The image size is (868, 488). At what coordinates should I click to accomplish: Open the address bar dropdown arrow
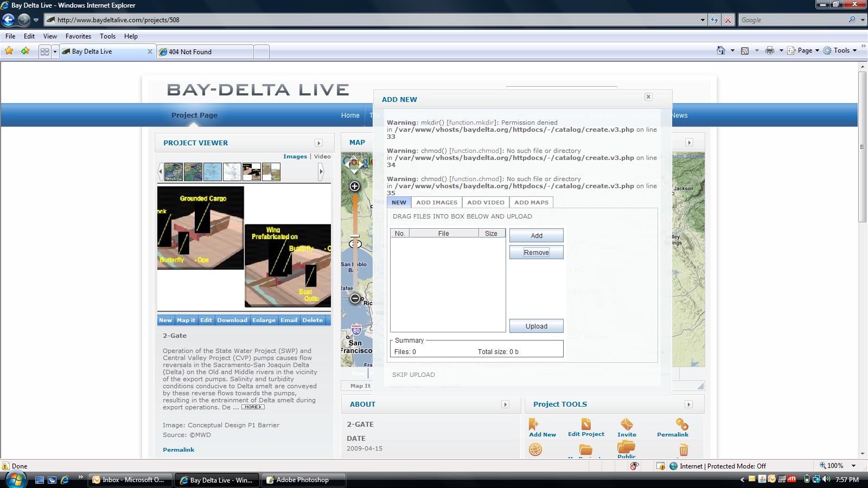click(x=703, y=20)
